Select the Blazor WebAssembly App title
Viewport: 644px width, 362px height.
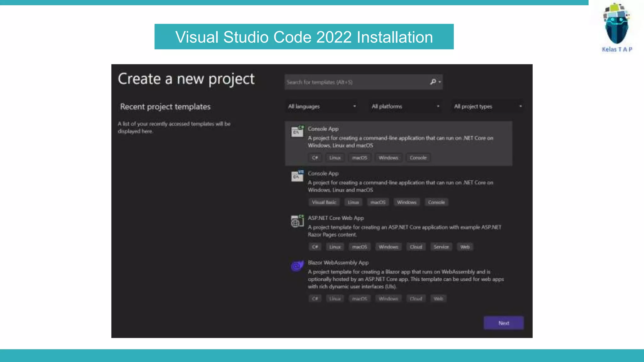click(338, 263)
